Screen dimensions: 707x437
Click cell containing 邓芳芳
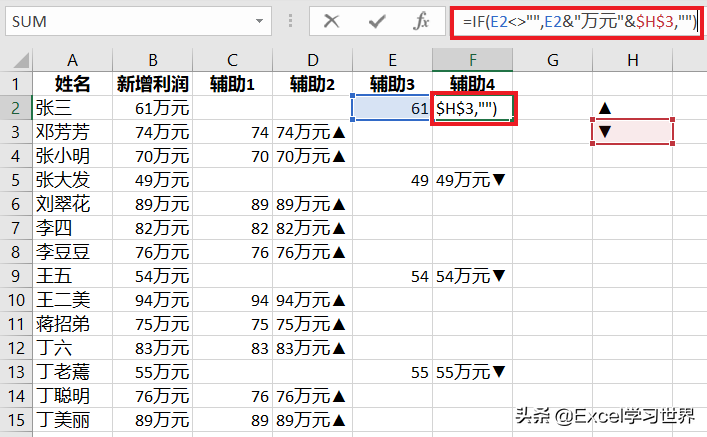point(72,132)
